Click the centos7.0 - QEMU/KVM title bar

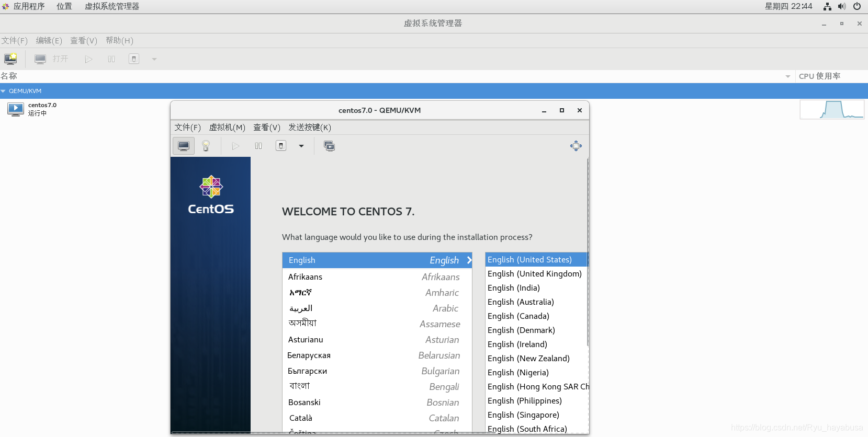[x=380, y=110]
